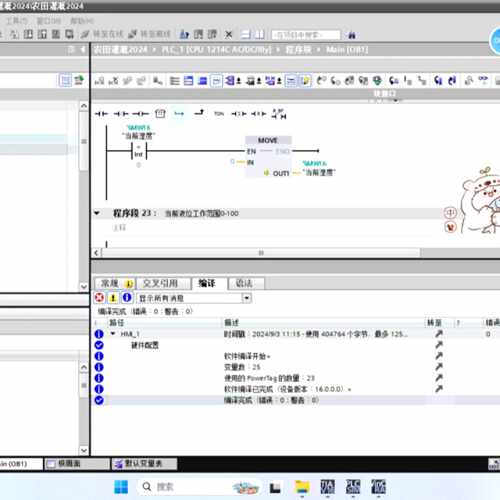
Task: Click the go online button
Action: click(x=103, y=34)
